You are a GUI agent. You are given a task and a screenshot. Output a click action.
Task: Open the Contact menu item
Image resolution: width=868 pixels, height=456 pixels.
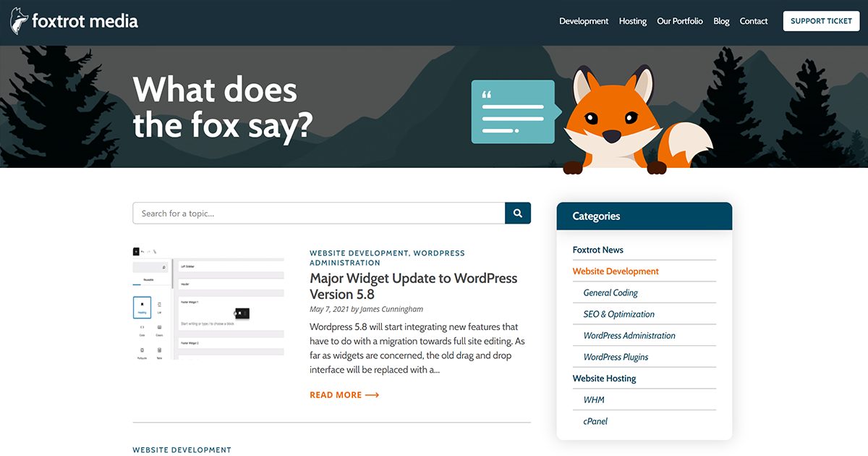pos(753,21)
